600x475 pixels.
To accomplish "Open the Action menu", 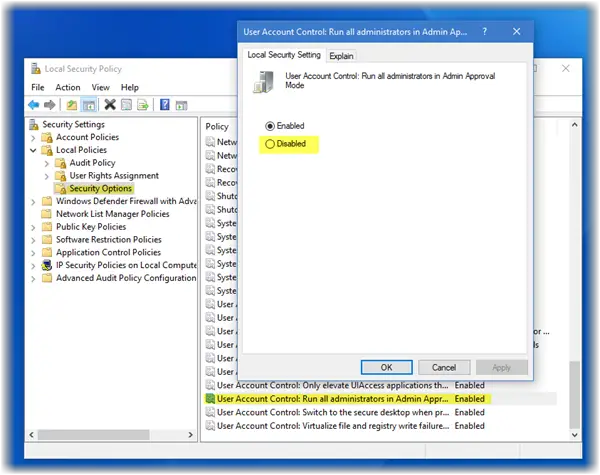I will tap(68, 87).
